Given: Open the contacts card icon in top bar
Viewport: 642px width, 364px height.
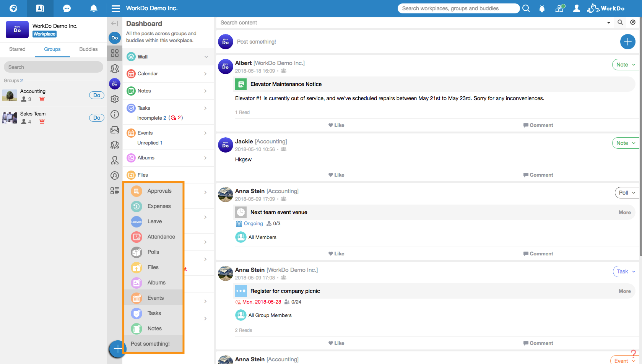Looking at the screenshot, I should [40, 8].
